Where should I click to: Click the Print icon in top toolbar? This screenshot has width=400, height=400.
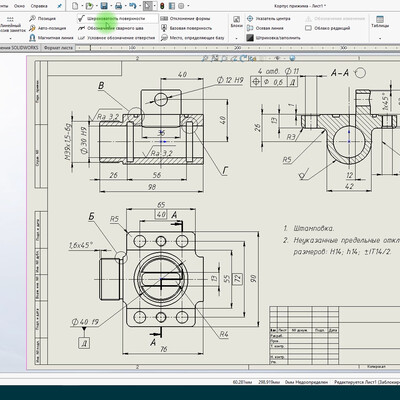118,6
